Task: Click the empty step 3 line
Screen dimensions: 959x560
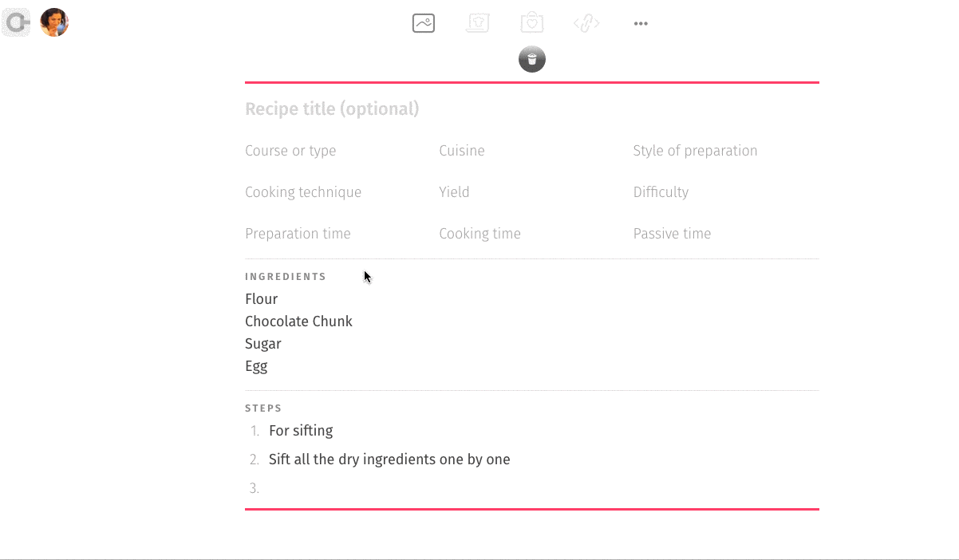Action: [x=543, y=488]
